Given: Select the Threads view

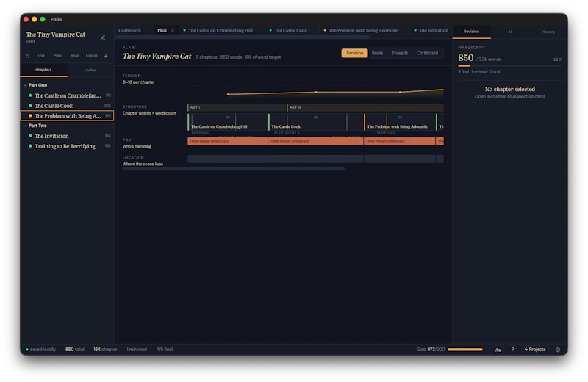Looking at the screenshot, I should coord(400,53).
